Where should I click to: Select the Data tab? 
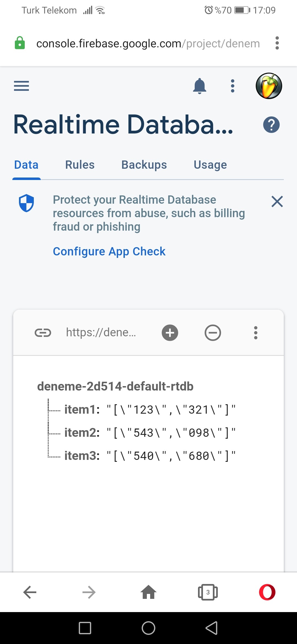[26, 165]
